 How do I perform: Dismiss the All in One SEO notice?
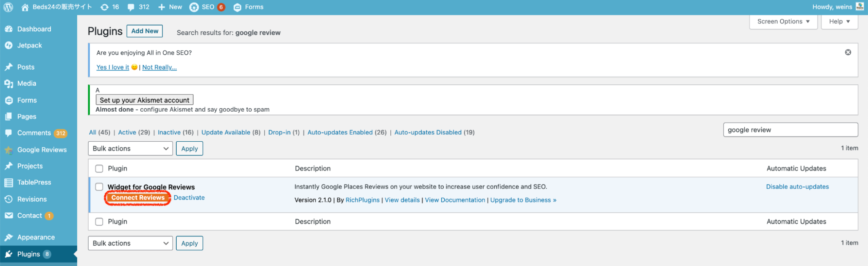click(x=848, y=52)
